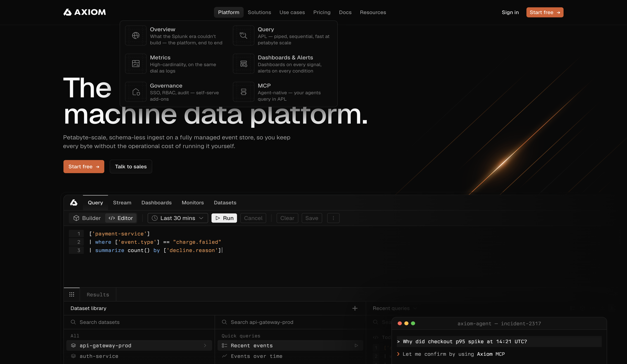This screenshot has height=364, width=627.
Task: Switch to the Stream tab
Action: tap(122, 203)
